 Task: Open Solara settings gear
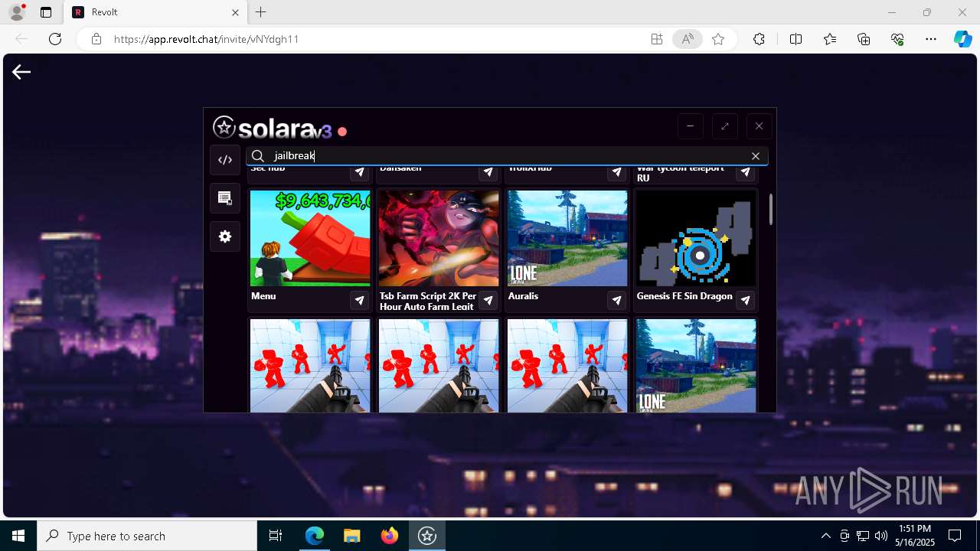(x=225, y=236)
